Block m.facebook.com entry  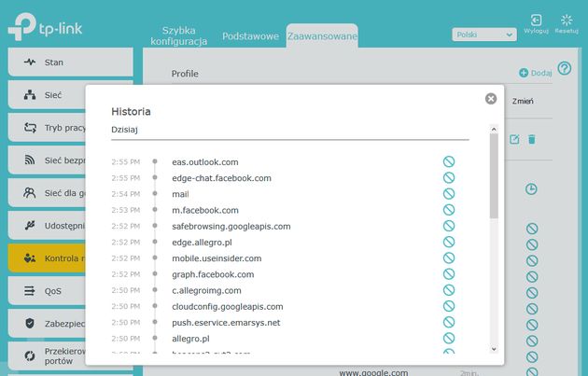pyautogui.click(x=449, y=210)
